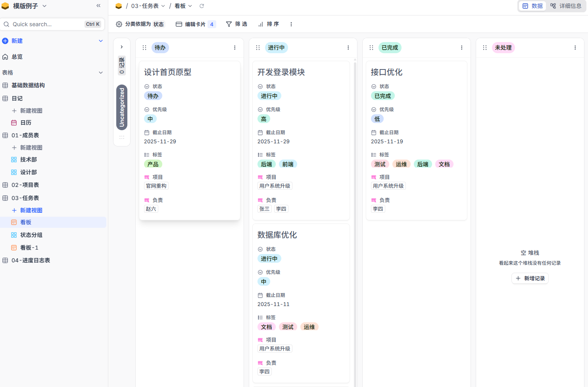Viewport: 588px width, 387px height.
Task: Grab the drag handle of 进行中 column
Action: 258,48
